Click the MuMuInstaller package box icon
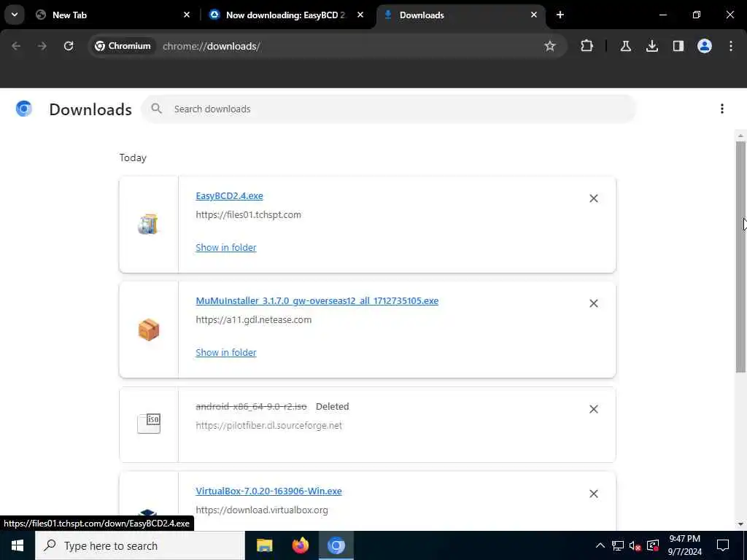 (149, 330)
